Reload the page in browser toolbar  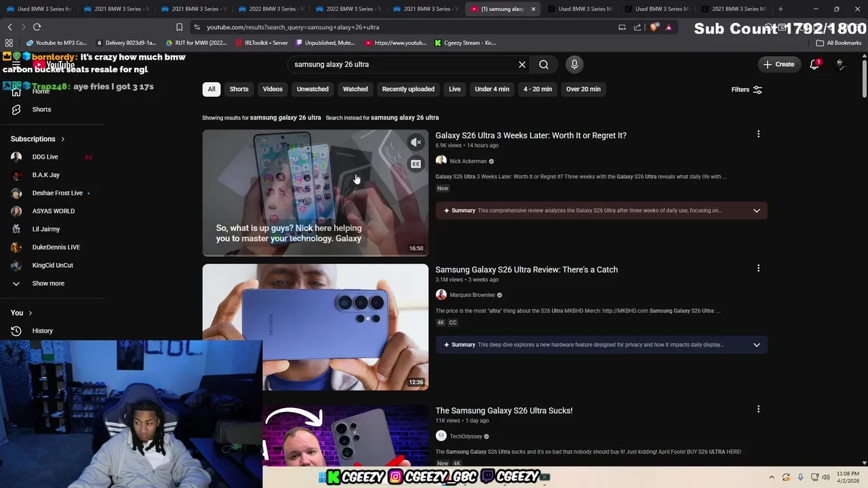click(x=37, y=27)
